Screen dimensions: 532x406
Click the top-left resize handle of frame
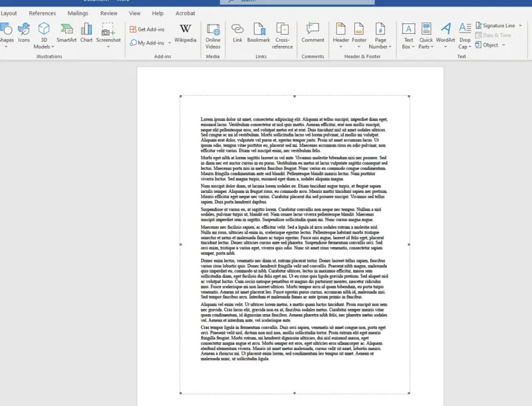click(181, 97)
